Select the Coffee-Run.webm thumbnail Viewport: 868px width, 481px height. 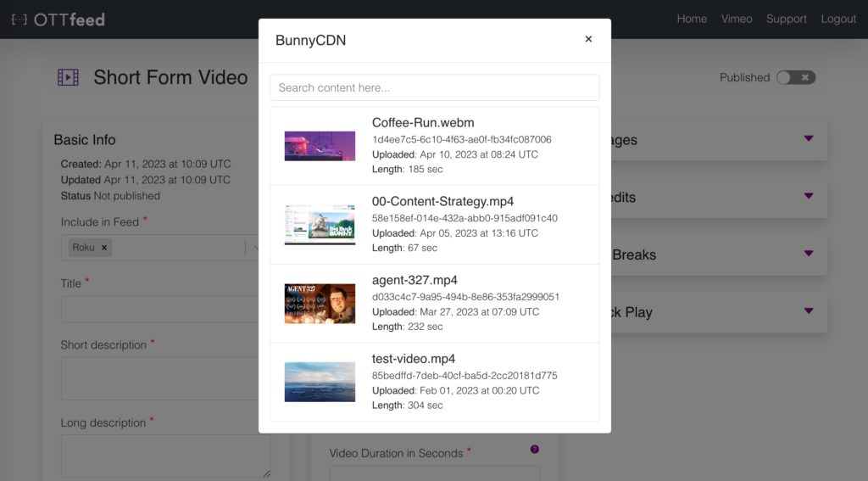pos(320,146)
